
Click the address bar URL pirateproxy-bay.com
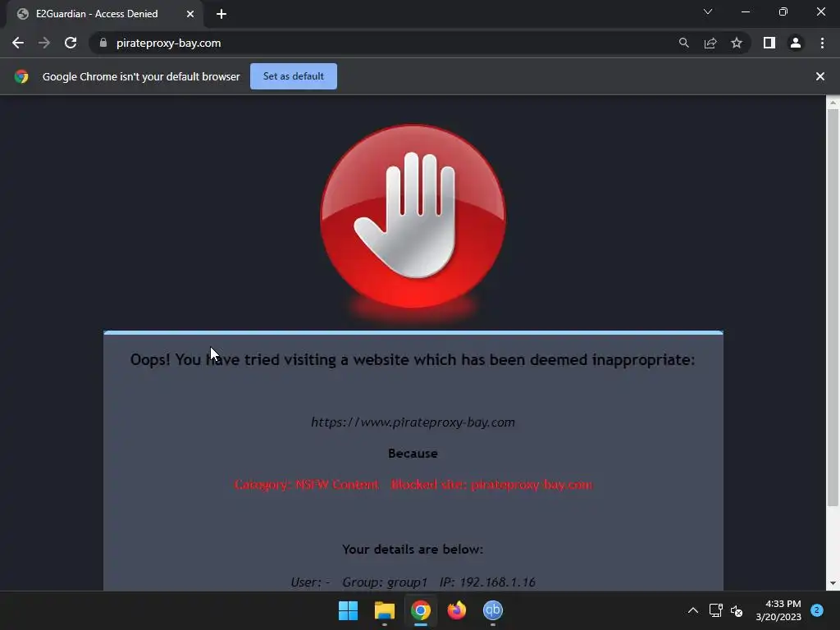(168, 43)
